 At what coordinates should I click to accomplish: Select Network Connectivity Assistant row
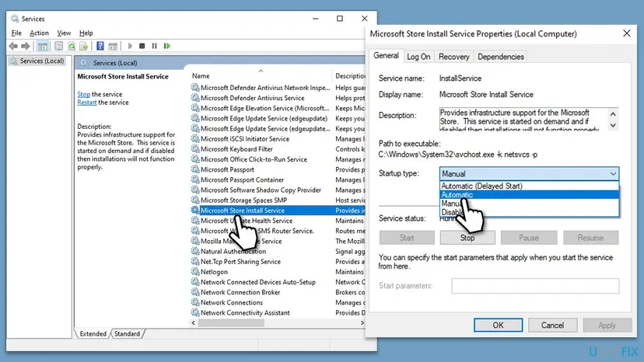278,312
